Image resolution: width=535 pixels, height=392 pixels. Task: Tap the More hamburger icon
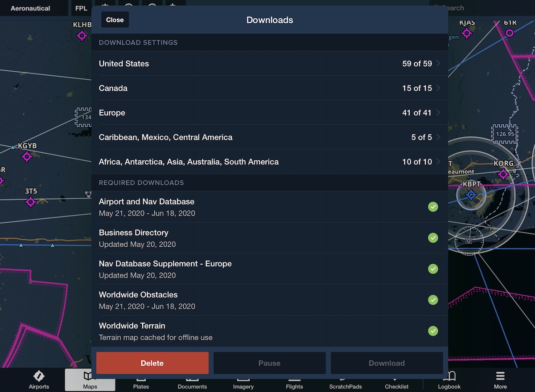click(500, 376)
